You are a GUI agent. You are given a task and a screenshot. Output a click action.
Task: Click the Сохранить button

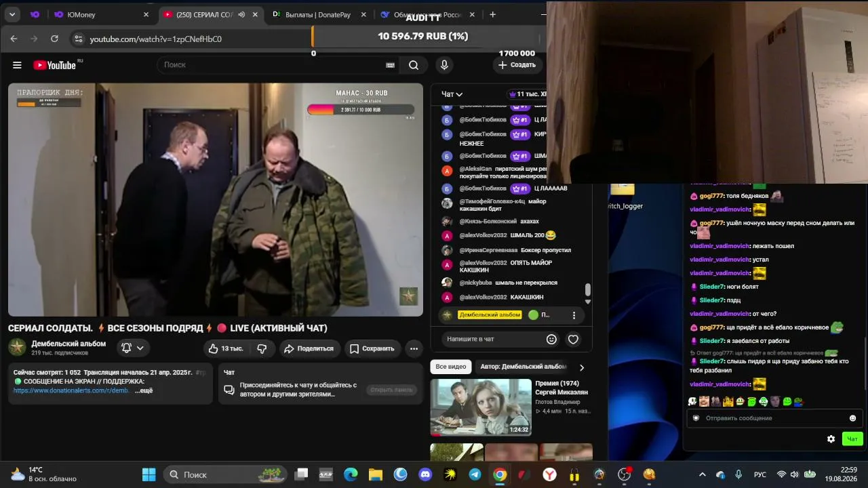coord(372,348)
